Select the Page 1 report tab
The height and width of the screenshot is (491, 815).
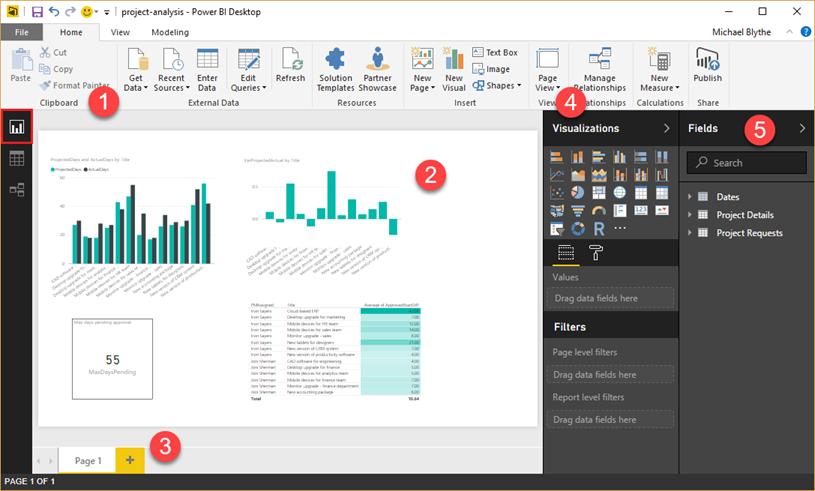click(87, 460)
